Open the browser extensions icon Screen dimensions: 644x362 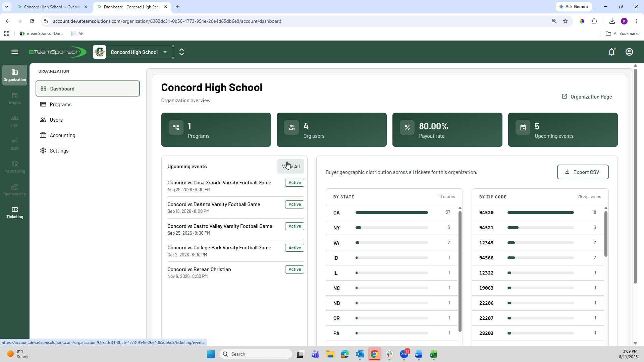594,21
